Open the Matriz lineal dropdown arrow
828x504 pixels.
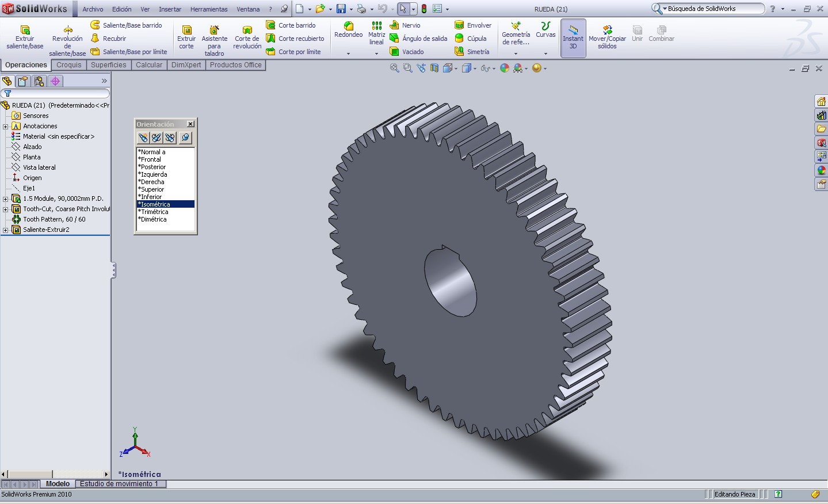tap(376, 54)
